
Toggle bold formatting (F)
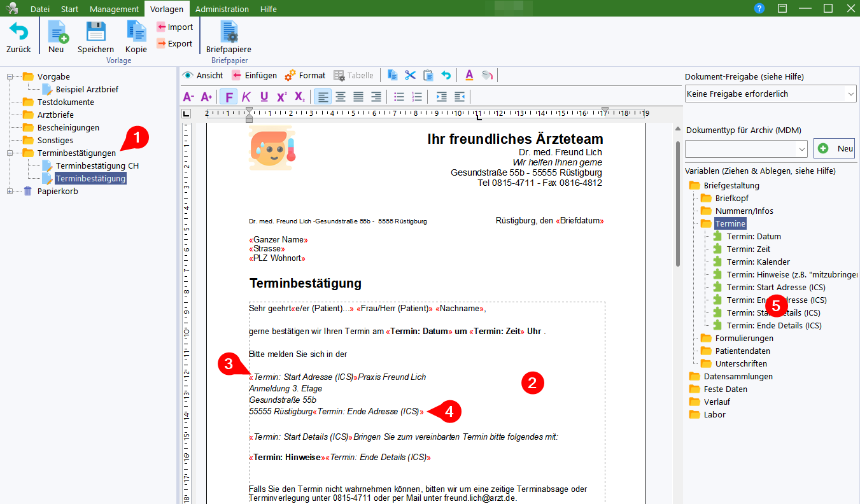228,97
